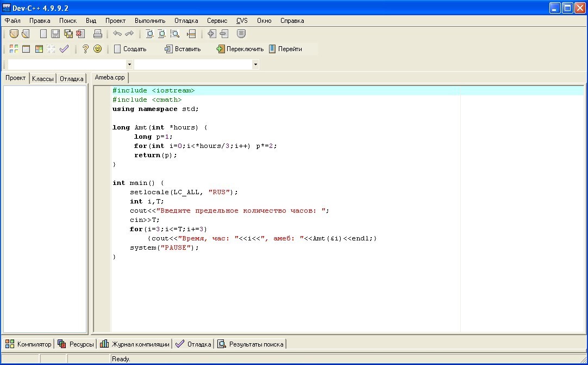The height and width of the screenshot is (365, 588).
Task: Expand the first class browser dropdown
Action: point(129,65)
